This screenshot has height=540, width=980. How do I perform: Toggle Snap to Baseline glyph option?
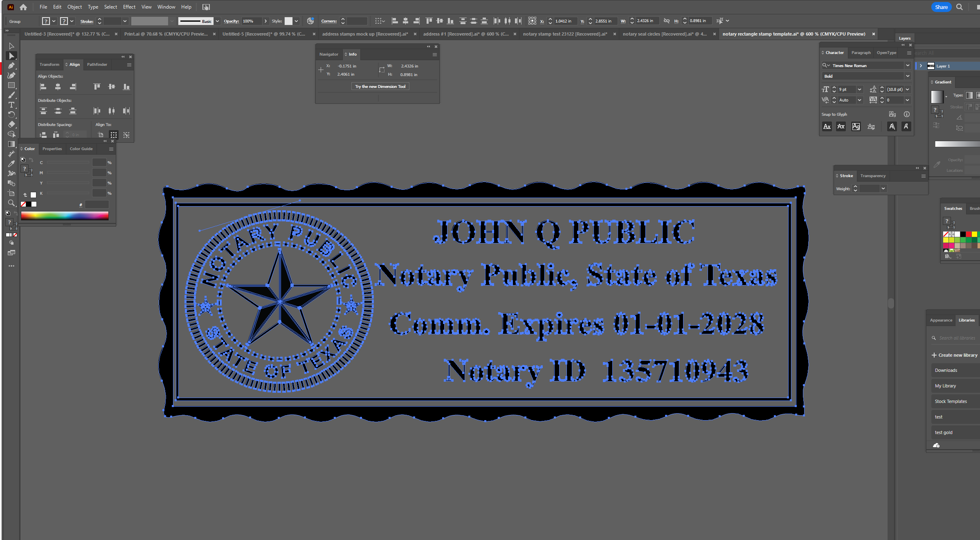(x=827, y=127)
